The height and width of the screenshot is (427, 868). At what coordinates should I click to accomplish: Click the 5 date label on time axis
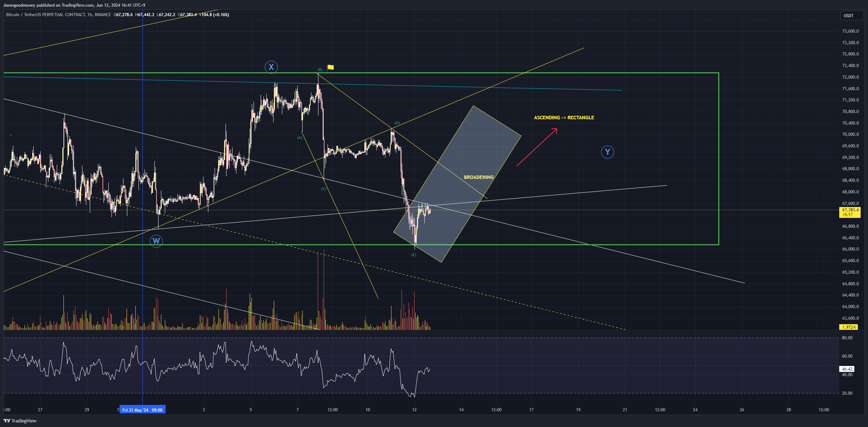coord(250,410)
